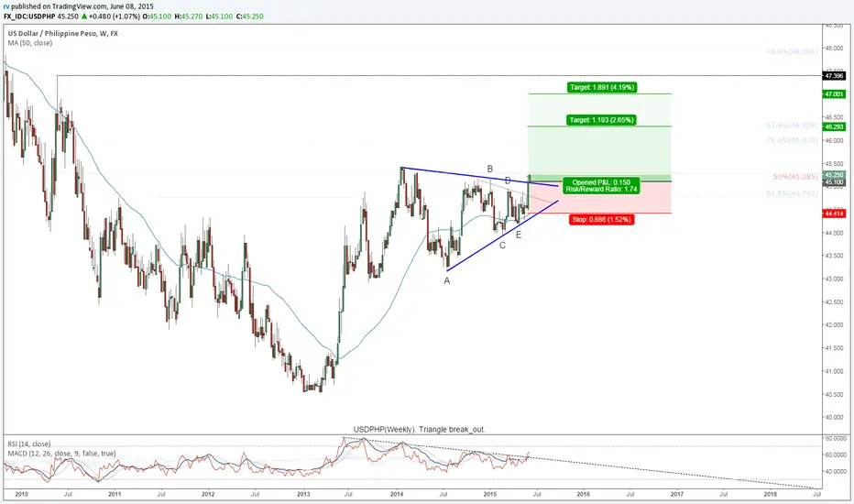Click the 48.000 price axis label
Viewport: 854px width, 504px height.
(834, 48)
